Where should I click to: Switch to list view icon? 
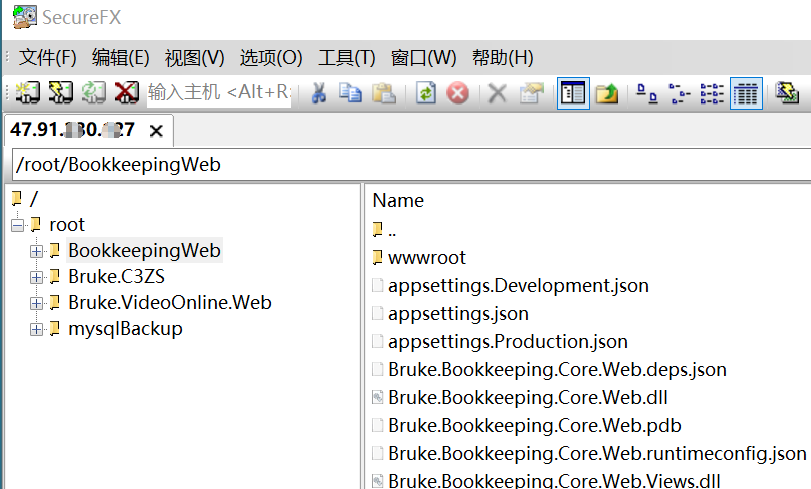(712, 94)
